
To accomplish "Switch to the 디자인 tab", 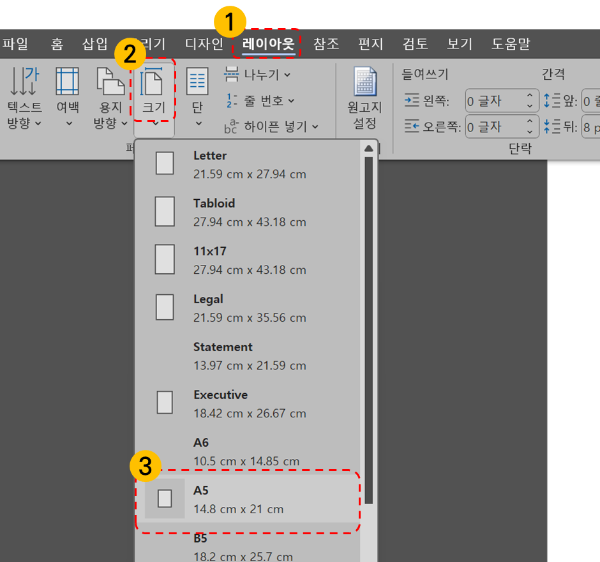I will [x=204, y=44].
